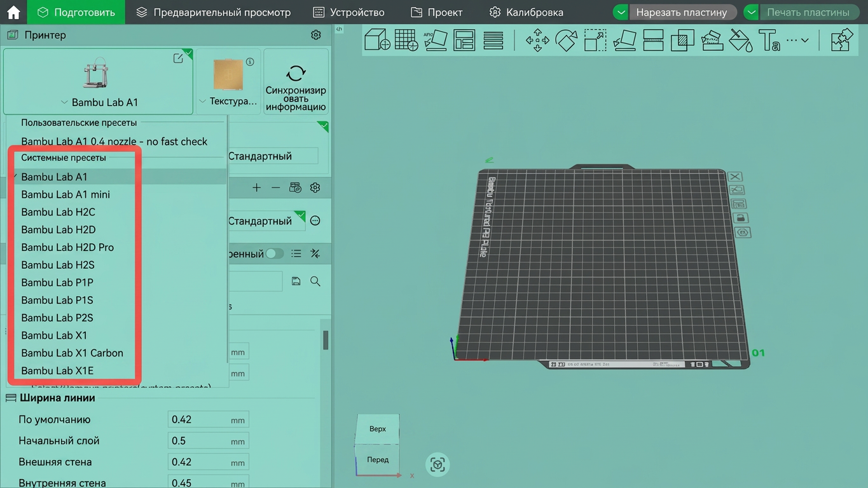Select the Scale tool icon
The height and width of the screenshot is (488, 868).
click(595, 40)
